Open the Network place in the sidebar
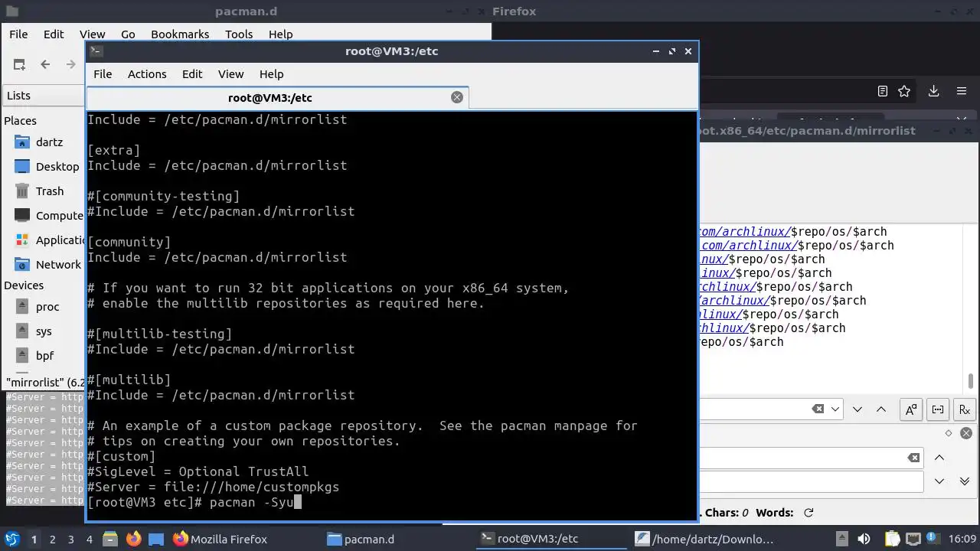Image resolution: width=980 pixels, height=551 pixels. [46, 265]
